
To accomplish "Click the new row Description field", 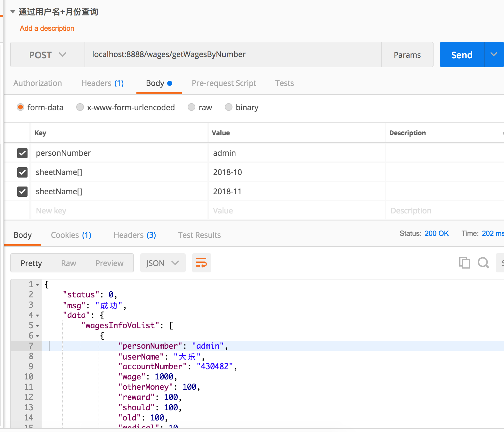I will (x=445, y=211).
